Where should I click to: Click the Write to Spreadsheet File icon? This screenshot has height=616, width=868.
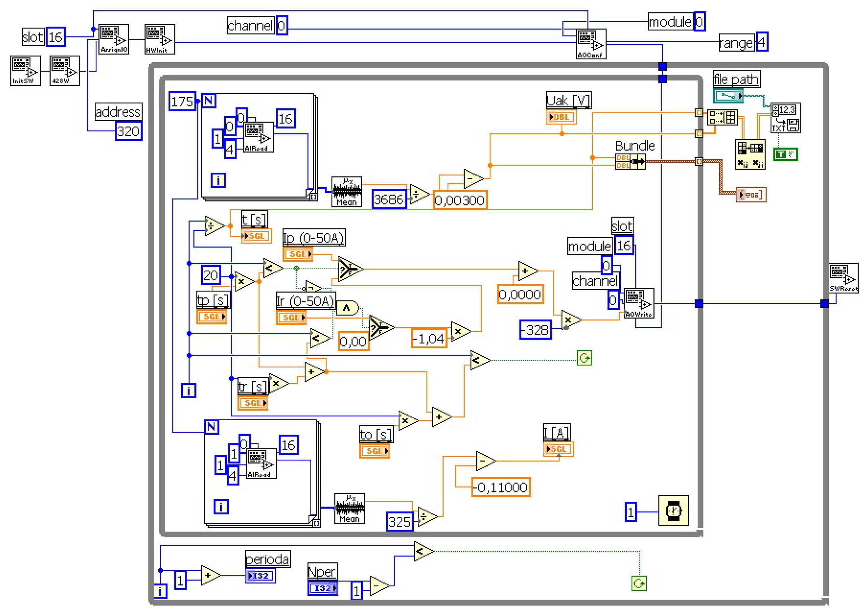785,118
